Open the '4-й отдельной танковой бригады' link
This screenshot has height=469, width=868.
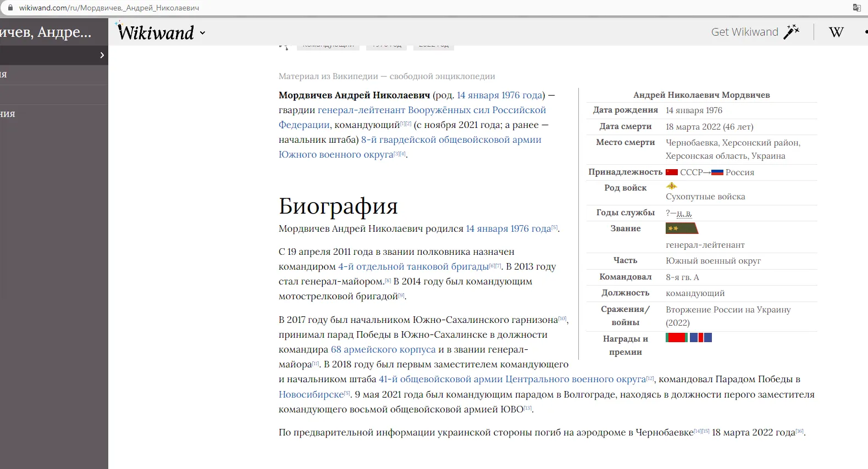click(x=413, y=266)
